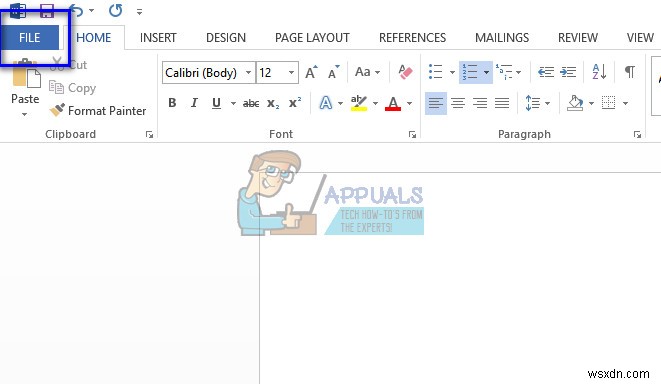
Task: Expand underline style dropdown arrow
Action: [233, 103]
